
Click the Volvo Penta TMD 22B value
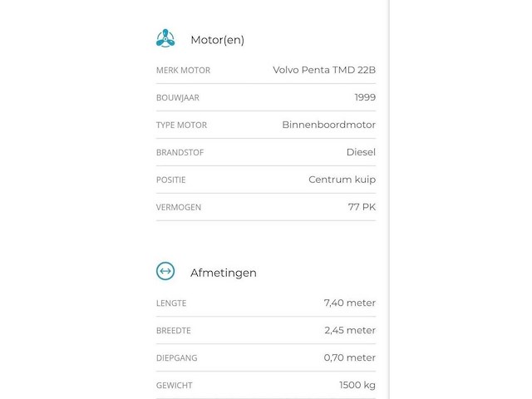tap(324, 70)
